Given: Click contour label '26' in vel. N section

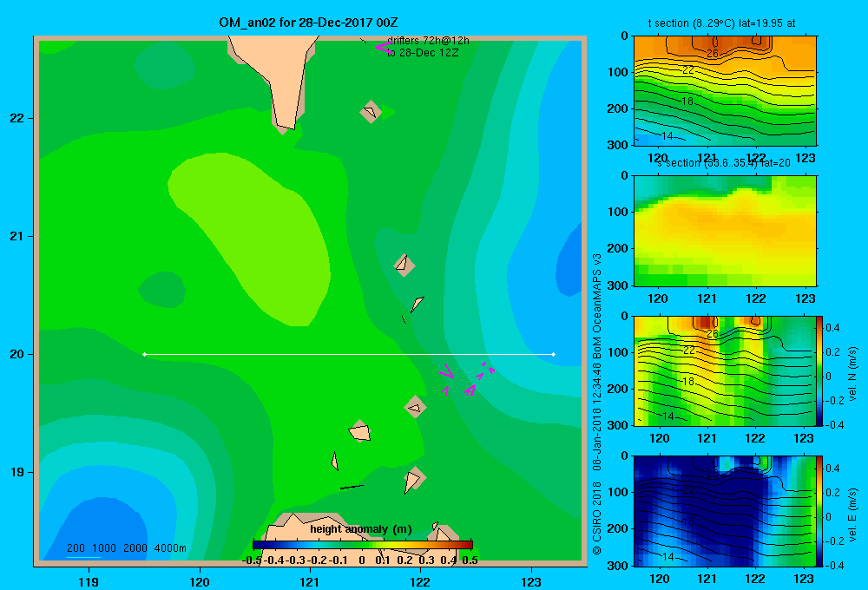Looking at the screenshot, I should tap(713, 334).
